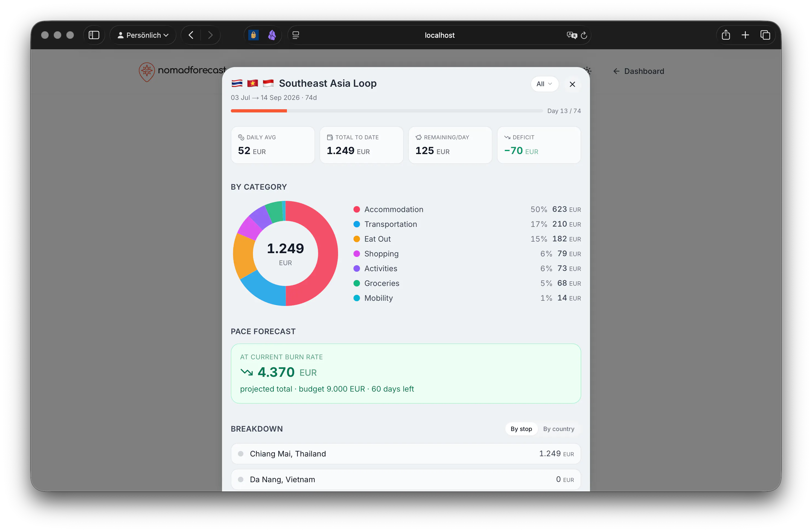Click the Thailand flag icon
The height and width of the screenshot is (532, 812).
click(x=237, y=83)
